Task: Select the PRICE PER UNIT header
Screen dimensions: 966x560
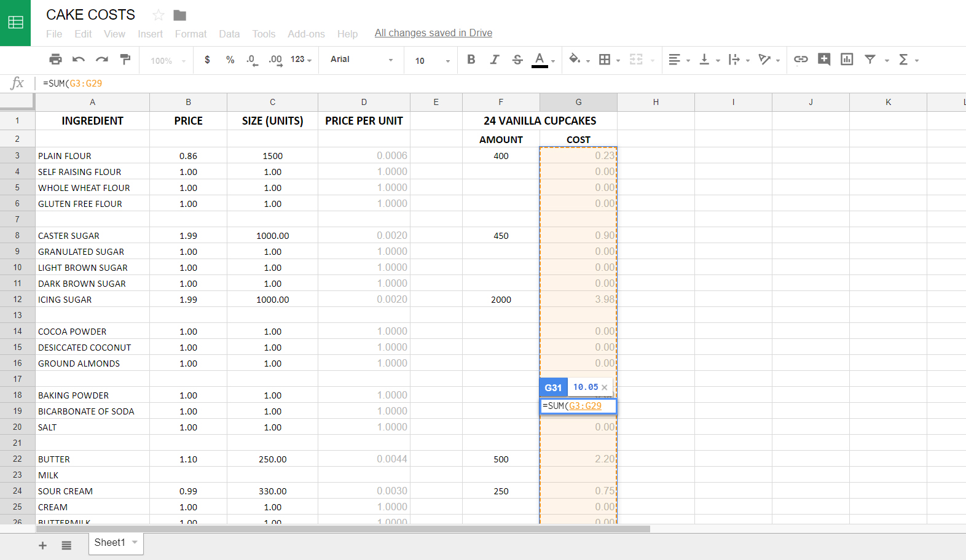Action: [364, 121]
